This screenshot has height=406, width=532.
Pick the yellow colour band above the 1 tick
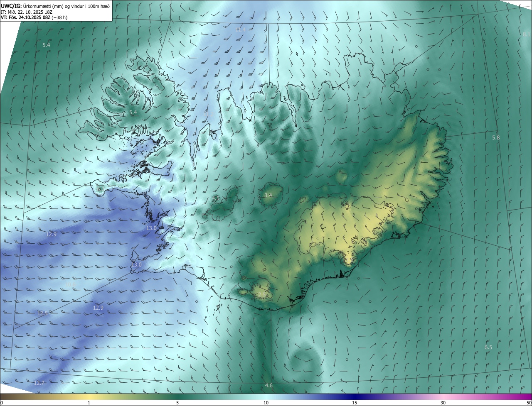(x=89, y=396)
